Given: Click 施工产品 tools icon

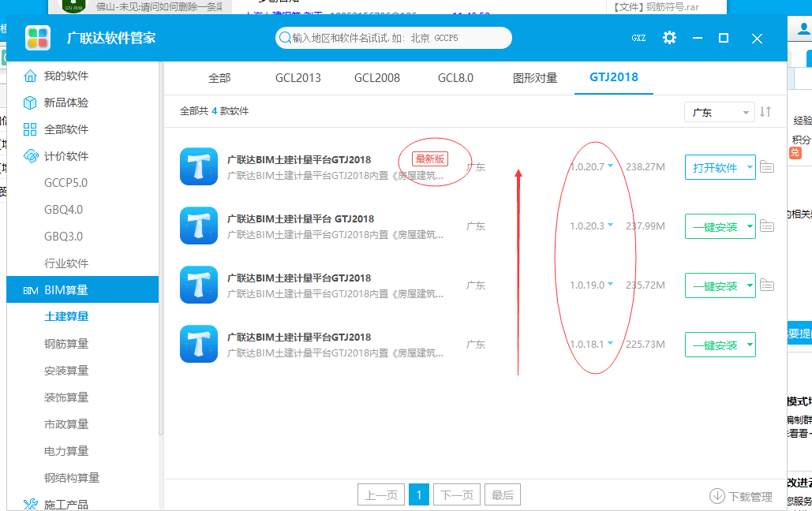Looking at the screenshot, I should pyautogui.click(x=31, y=504).
